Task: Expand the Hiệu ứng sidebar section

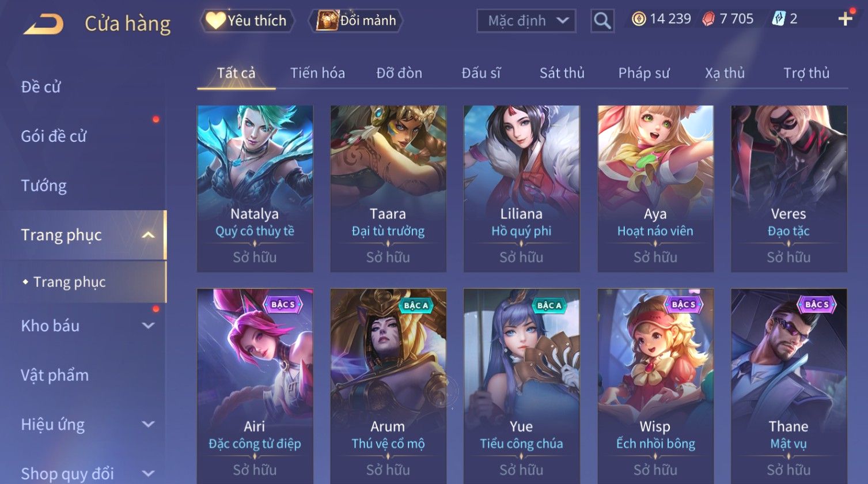Action: tap(148, 425)
